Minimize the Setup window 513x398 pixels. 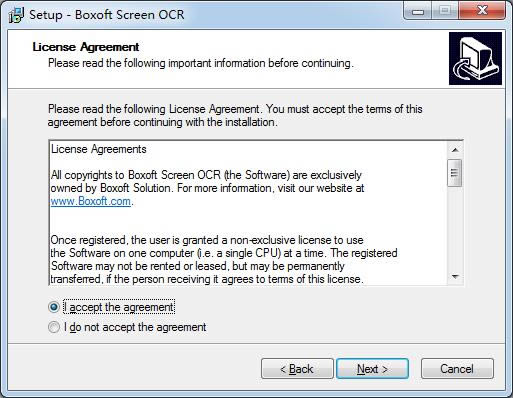tap(418, 11)
